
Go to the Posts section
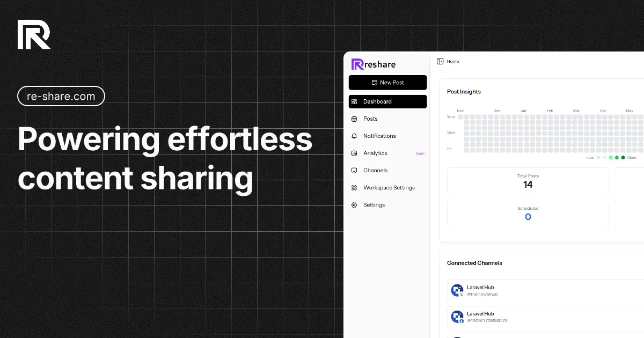388,119
